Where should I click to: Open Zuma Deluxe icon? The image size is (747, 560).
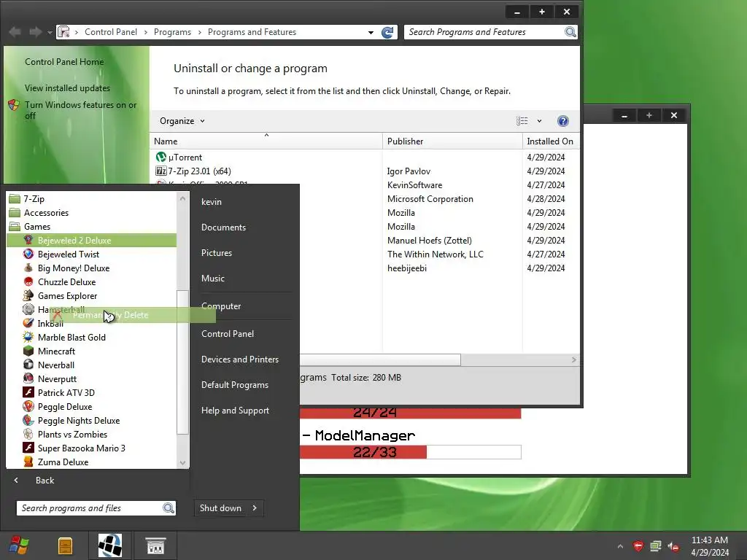click(x=28, y=462)
